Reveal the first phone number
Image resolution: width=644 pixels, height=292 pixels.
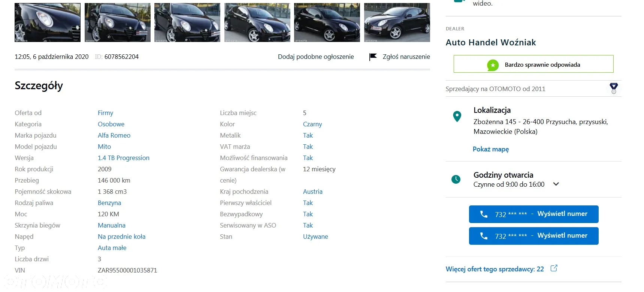coord(533,214)
